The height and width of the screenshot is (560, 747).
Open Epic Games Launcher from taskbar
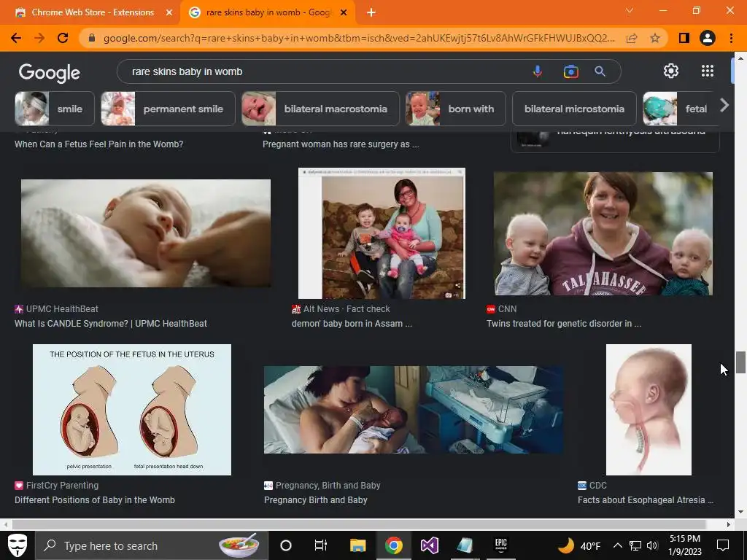[x=500, y=545]
